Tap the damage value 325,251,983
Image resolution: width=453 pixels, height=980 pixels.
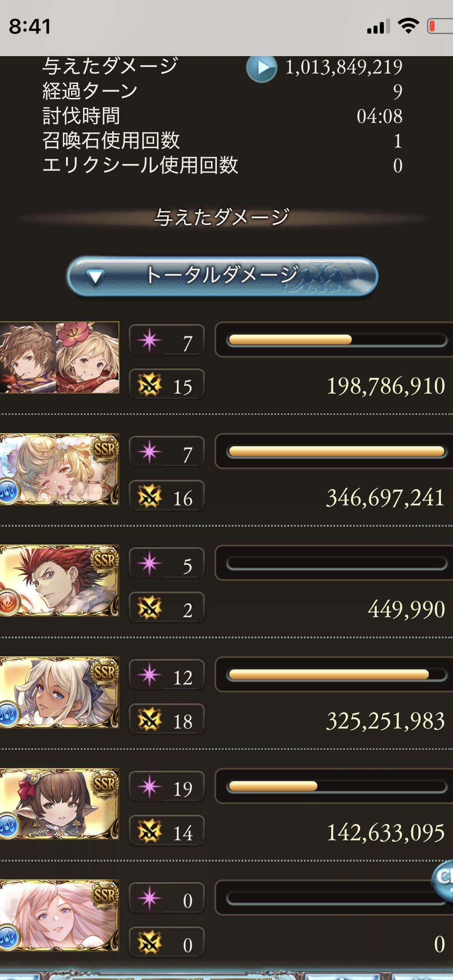385,721
